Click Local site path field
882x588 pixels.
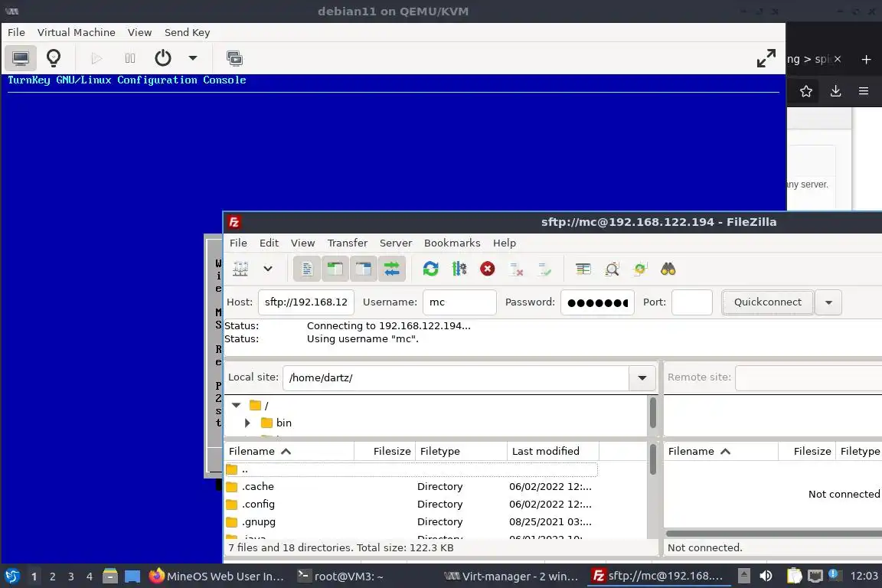click(x=456, y=377)
